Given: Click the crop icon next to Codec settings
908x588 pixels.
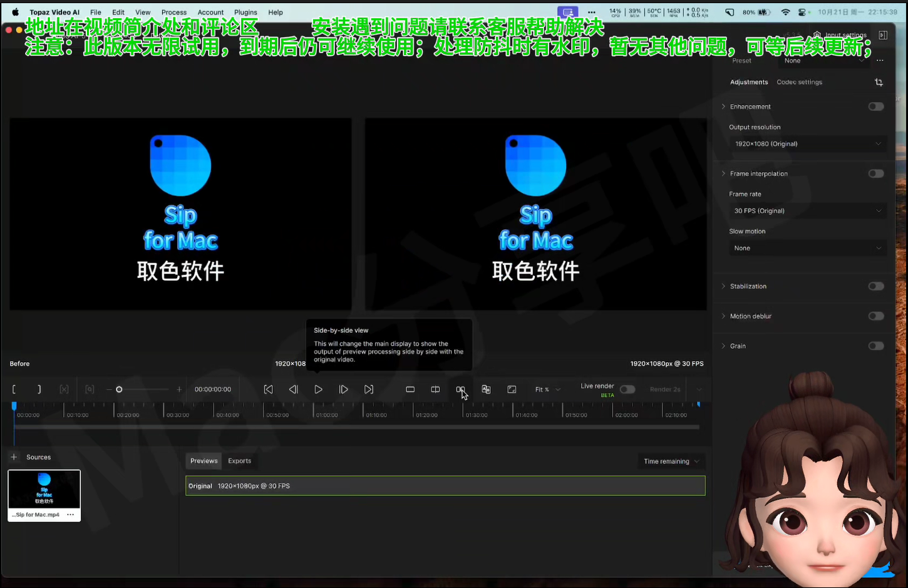Looking at the screenshot, I should (879, 82).
